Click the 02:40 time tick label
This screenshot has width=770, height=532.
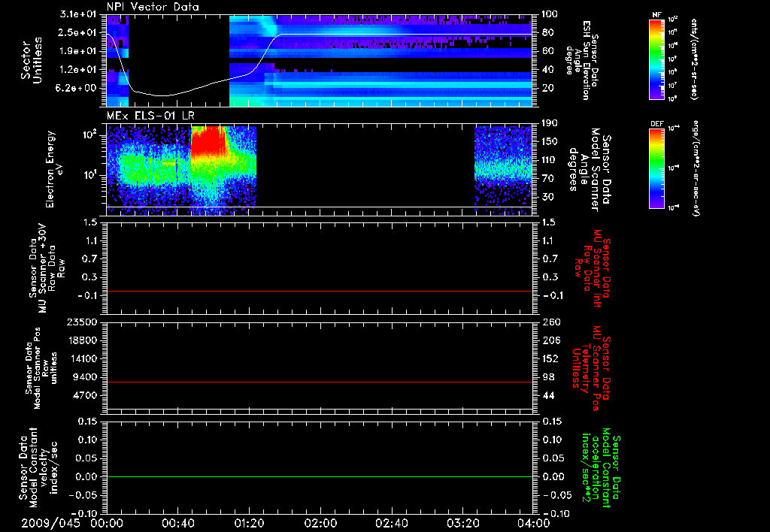[391, 523]
